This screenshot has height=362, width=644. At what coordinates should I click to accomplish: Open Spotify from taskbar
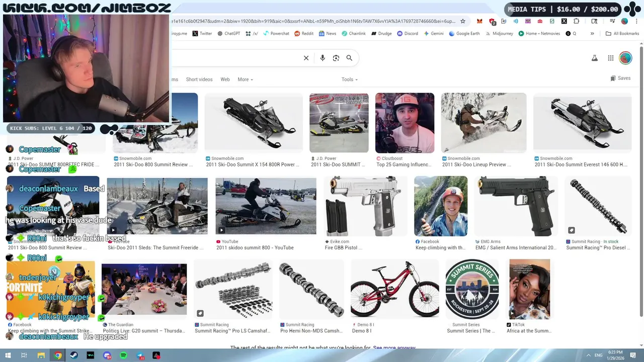pyautogui.click(x=124, y=355)
